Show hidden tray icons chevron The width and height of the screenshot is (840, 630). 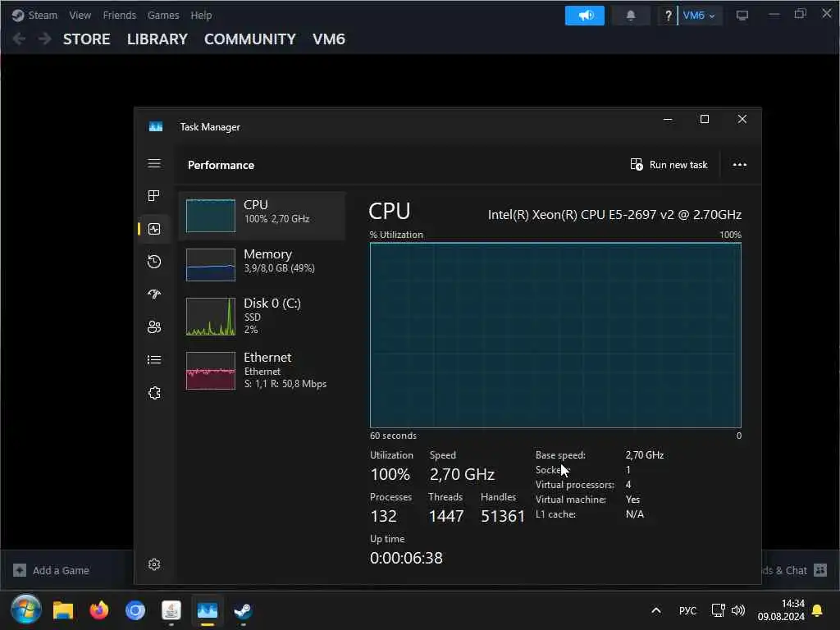pyautogui.click(x=655, y=610)
